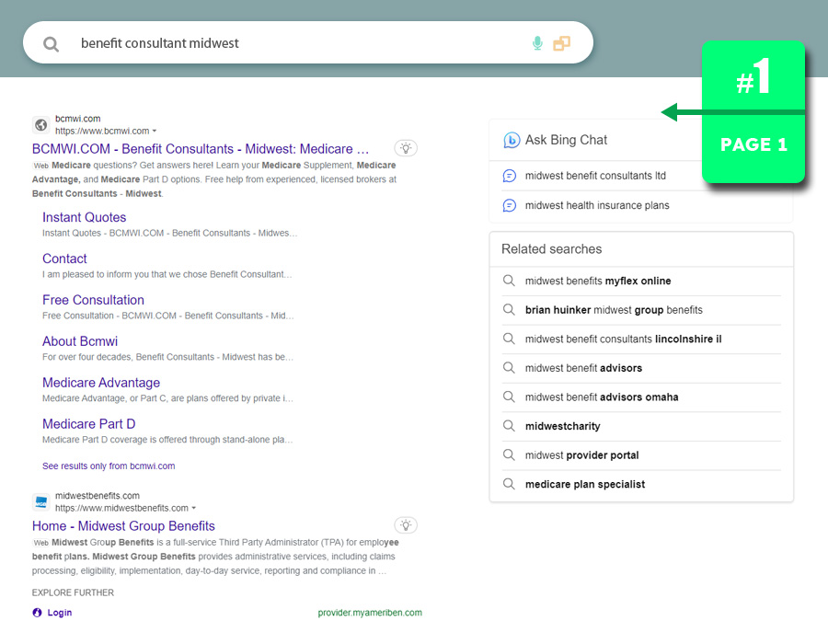Click magnifier icon beside 'medicare plan specialist'
This screenshot has height=644, width=828.
(509, 484)
